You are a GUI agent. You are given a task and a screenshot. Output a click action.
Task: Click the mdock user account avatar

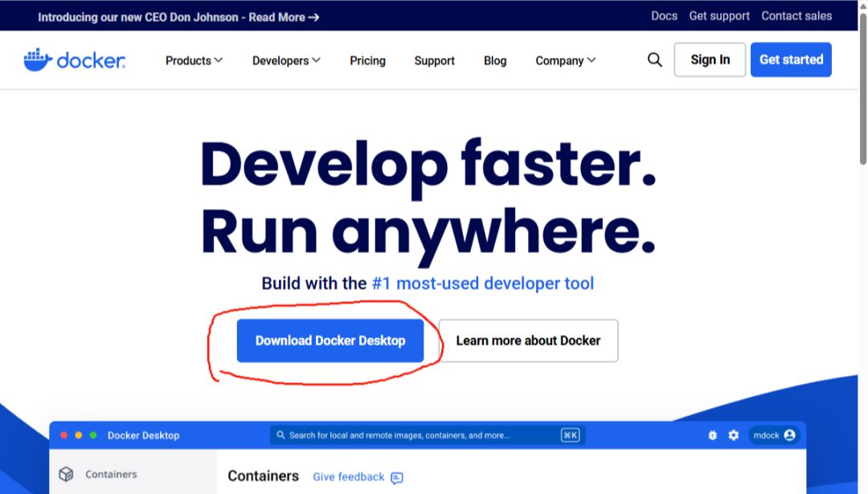click(x=789, y=435)
